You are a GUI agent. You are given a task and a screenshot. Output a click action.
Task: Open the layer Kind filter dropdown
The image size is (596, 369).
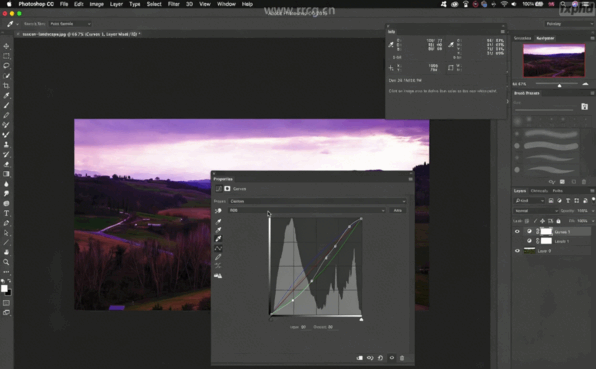529,200
